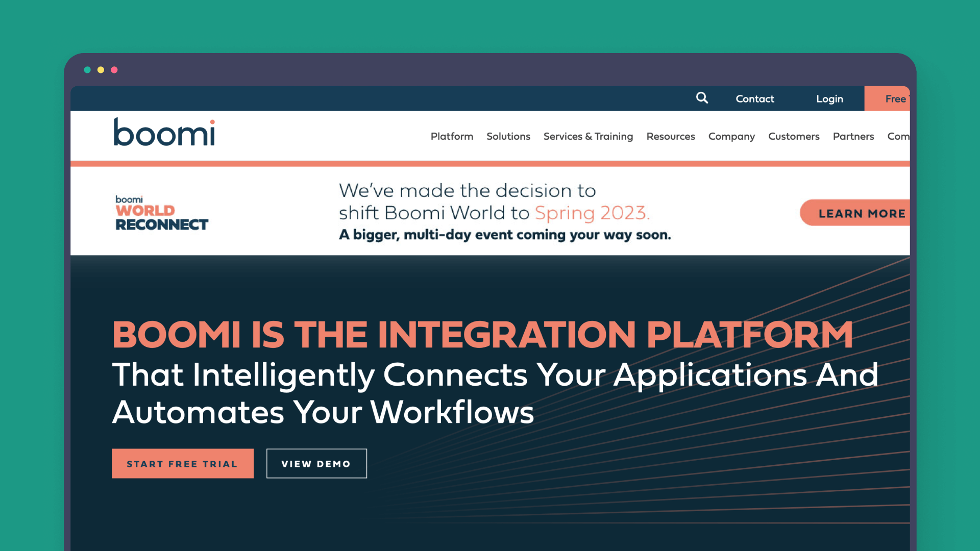Image resolution: width=980 pixels, height=551 pixels.
Task: Click the pink window dot
Action: [x=114, y=70]
